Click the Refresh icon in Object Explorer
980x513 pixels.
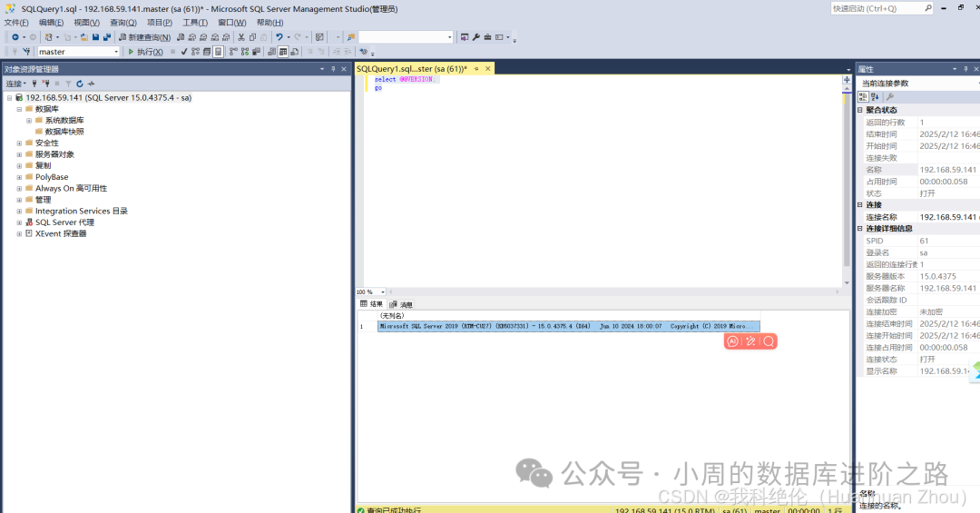pyautogui.click(x=79, y=84)
